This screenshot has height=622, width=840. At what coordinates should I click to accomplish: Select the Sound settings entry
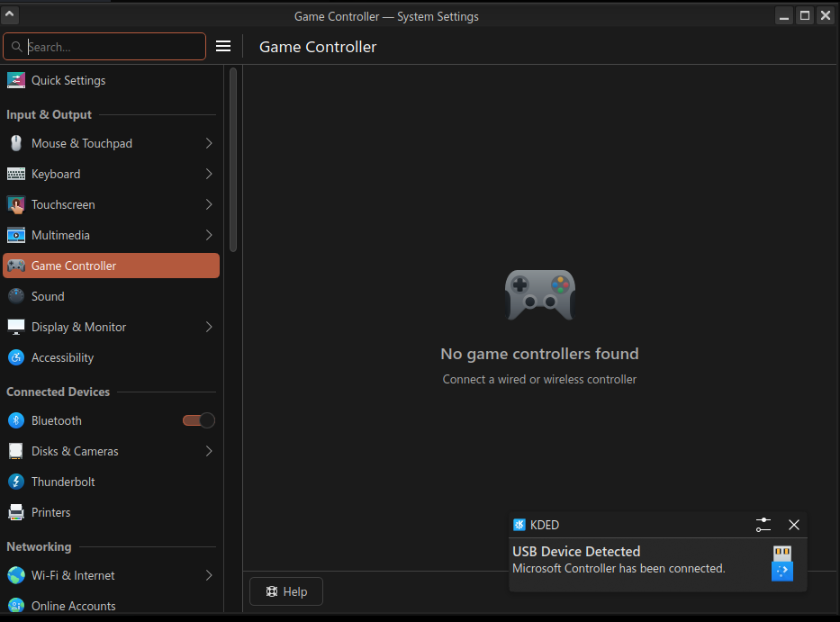click(x=112, y=296)
